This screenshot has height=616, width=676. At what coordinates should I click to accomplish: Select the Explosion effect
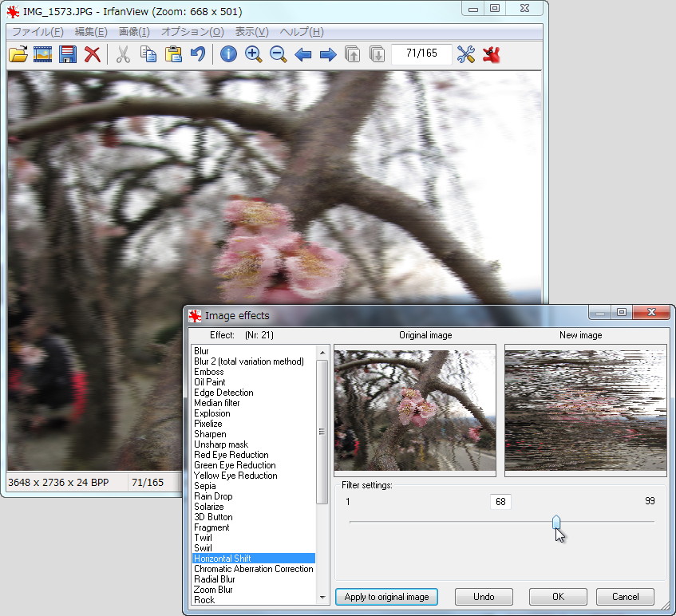tap(212, 413)
